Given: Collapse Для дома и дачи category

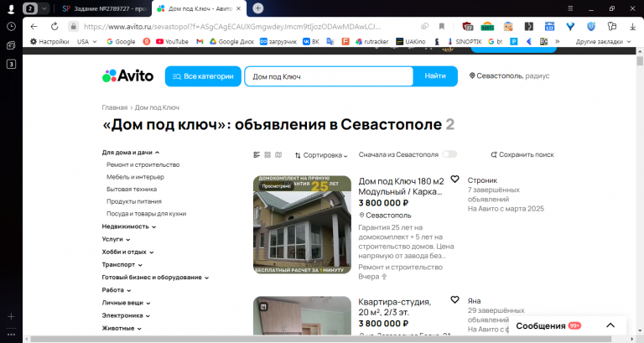Looking at the screenshot, I should (131, 153).
